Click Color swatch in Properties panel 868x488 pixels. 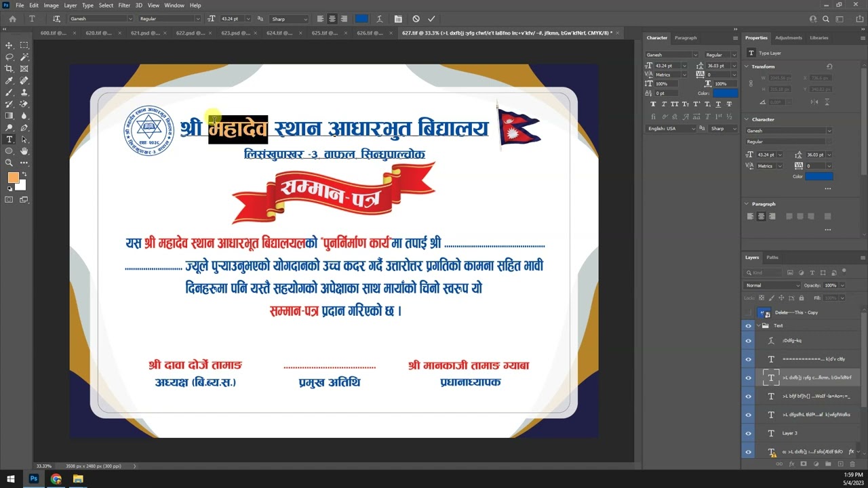click(x=818, y=176)
